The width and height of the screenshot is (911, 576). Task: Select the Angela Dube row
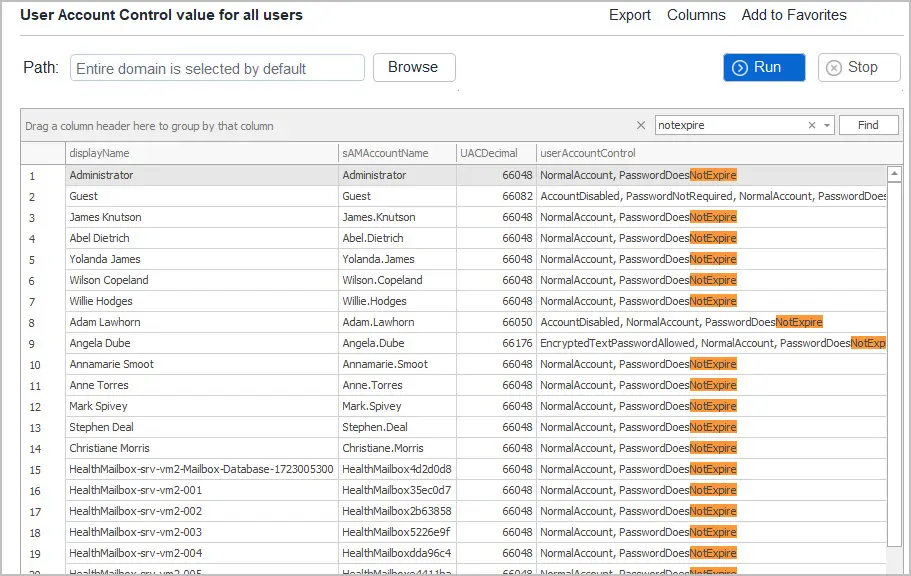point(454,343)
